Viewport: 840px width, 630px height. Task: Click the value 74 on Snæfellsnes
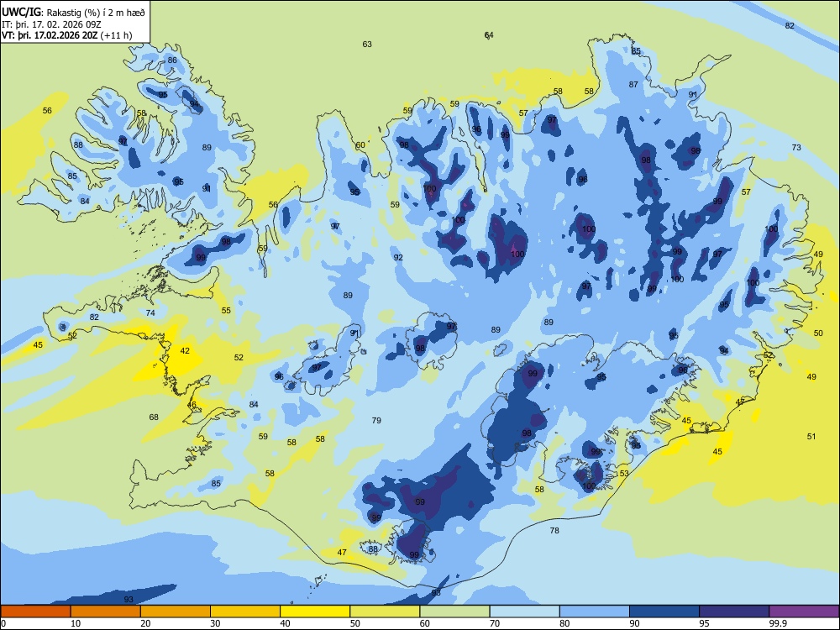click(150, 312)
